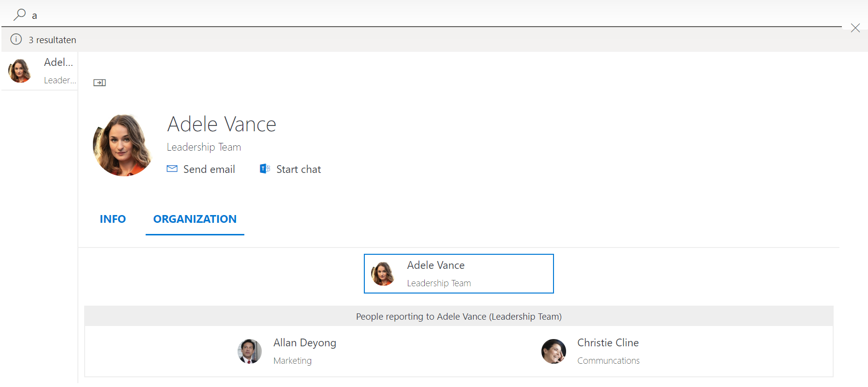The image size is (868, 387).
Task: Click the Start chat link
Action: click(299, 169)
